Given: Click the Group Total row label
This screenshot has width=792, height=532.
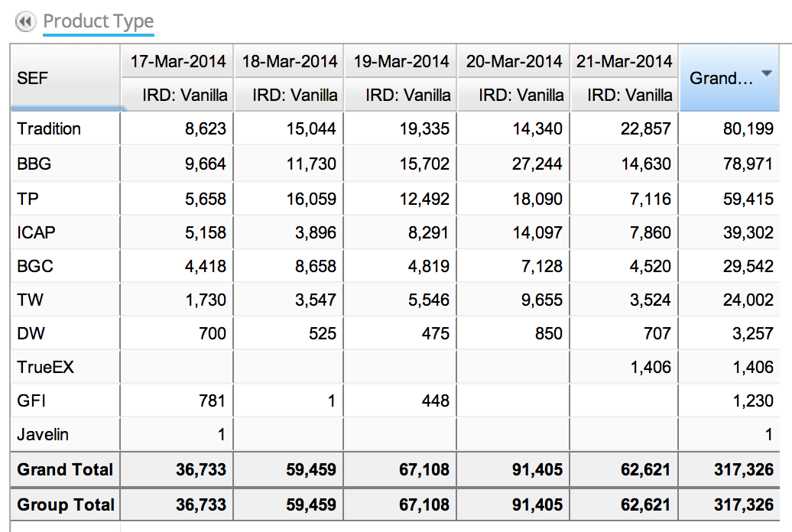Looking at the screenshot, I should click(66, 504).
